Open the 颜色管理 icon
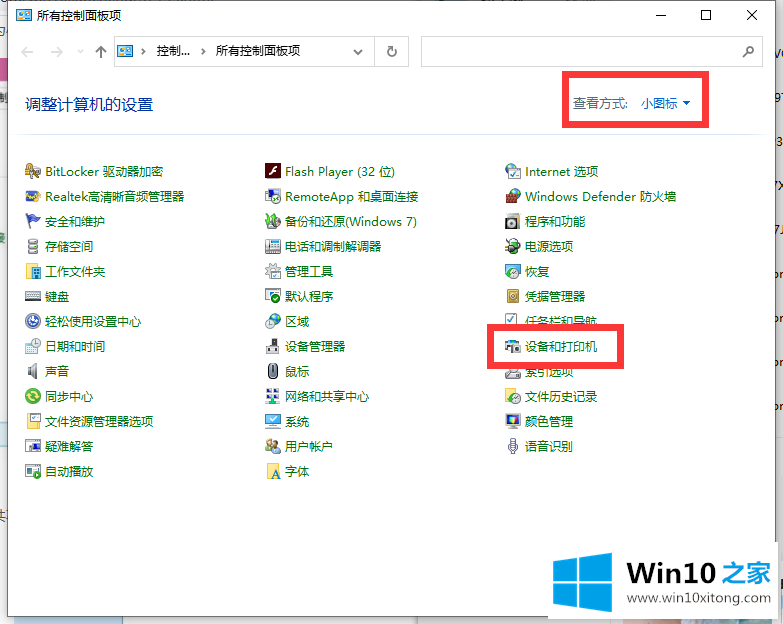Image resolution: width=783 pixels, height=624 pixels. pyautogui.click(x=513, y=421)
